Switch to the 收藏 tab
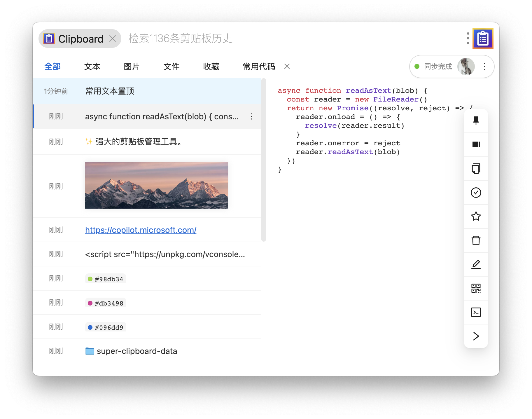This screenshot has width=532, height=419. 211,67
